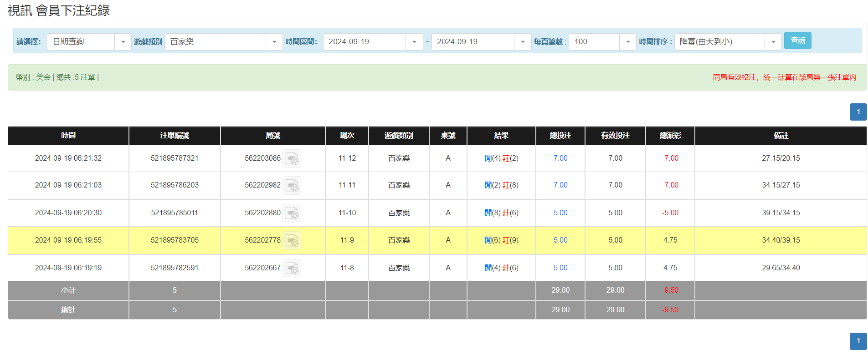Open video replay icon for round 562202880
Viewport: 868px width, 355px height.
coord(292,213)
